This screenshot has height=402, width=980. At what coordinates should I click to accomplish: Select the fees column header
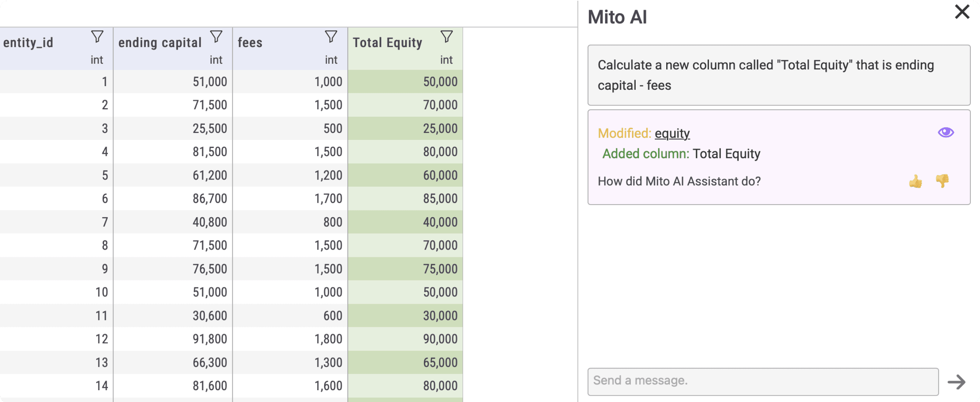tap(250, 43)
